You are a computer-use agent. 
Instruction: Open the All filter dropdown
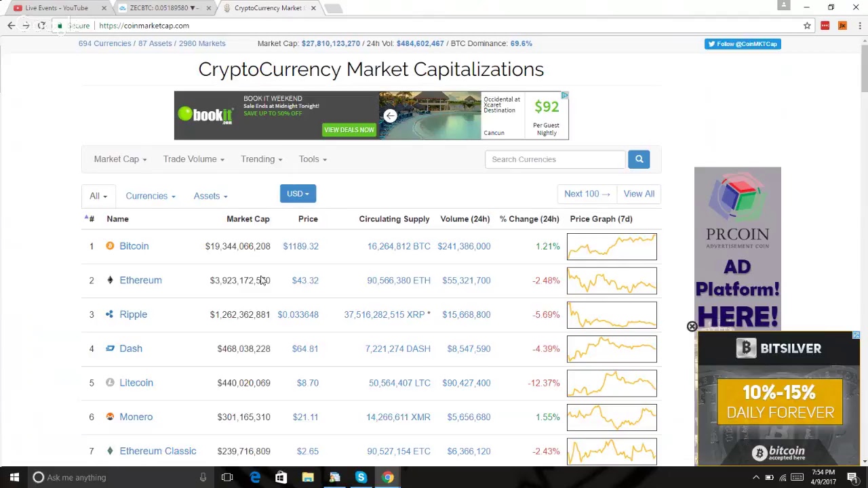(98, 196)
